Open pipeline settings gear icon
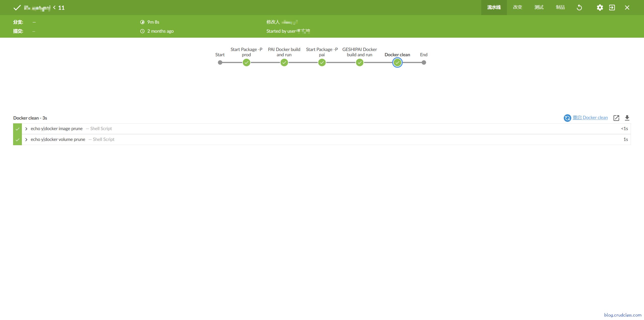This screenshot has height=320, width=644. [600, 8]
